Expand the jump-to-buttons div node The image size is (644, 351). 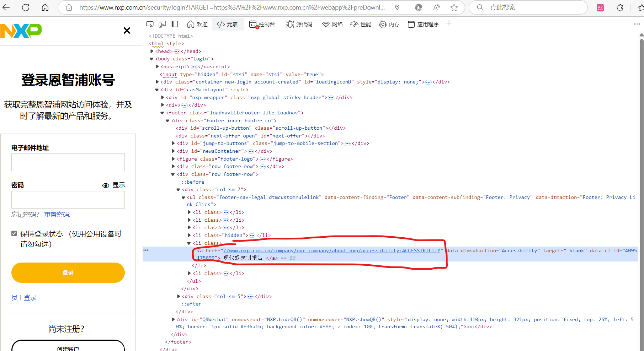173,143
